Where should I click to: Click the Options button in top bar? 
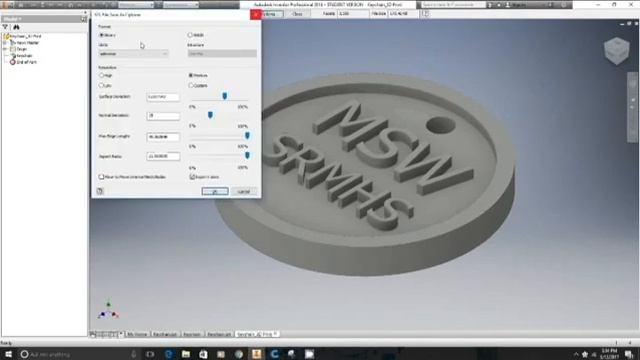272,14
